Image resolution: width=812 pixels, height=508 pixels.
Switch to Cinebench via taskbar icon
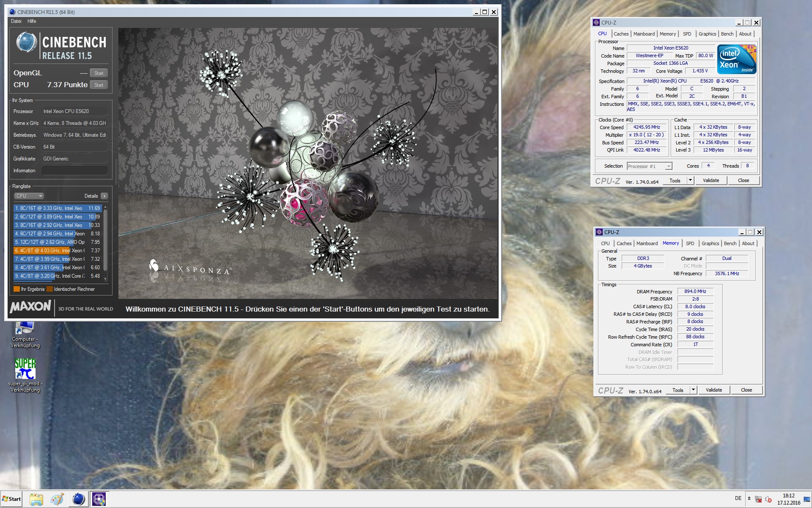78,499
